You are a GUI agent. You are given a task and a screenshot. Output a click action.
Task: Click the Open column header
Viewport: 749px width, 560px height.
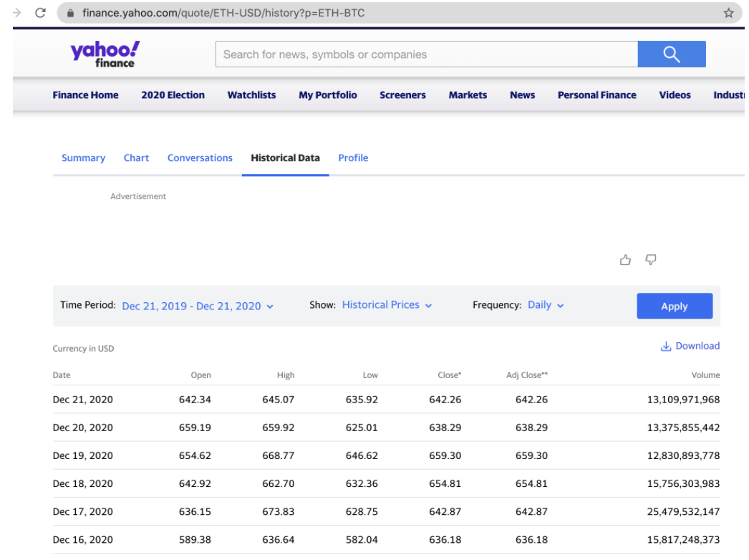pos(200,375)
